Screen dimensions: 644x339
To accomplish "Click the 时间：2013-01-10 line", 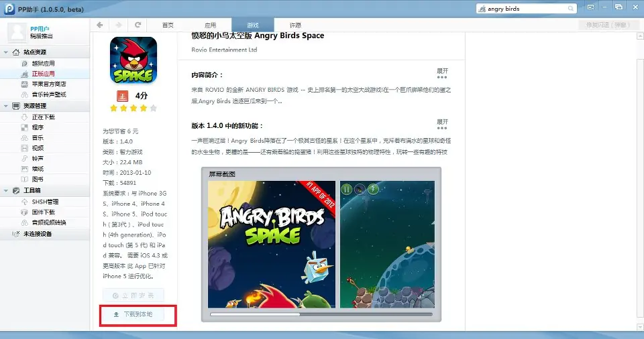I will click(x=127, y=173).
